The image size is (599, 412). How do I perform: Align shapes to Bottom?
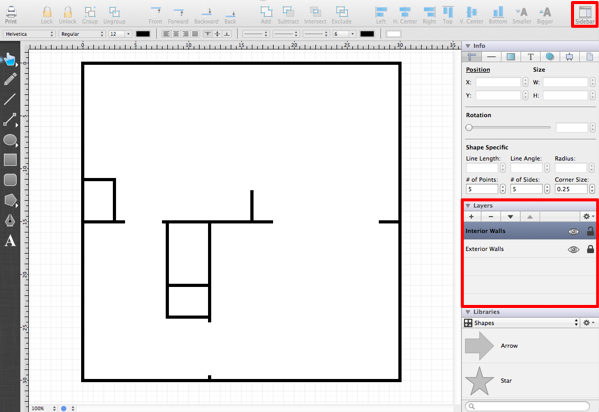[x=498, y=15]
